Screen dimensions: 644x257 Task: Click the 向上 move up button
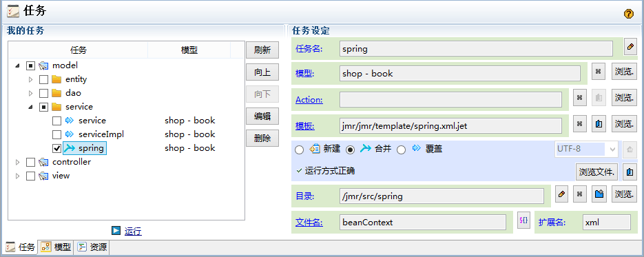[262, 72]
